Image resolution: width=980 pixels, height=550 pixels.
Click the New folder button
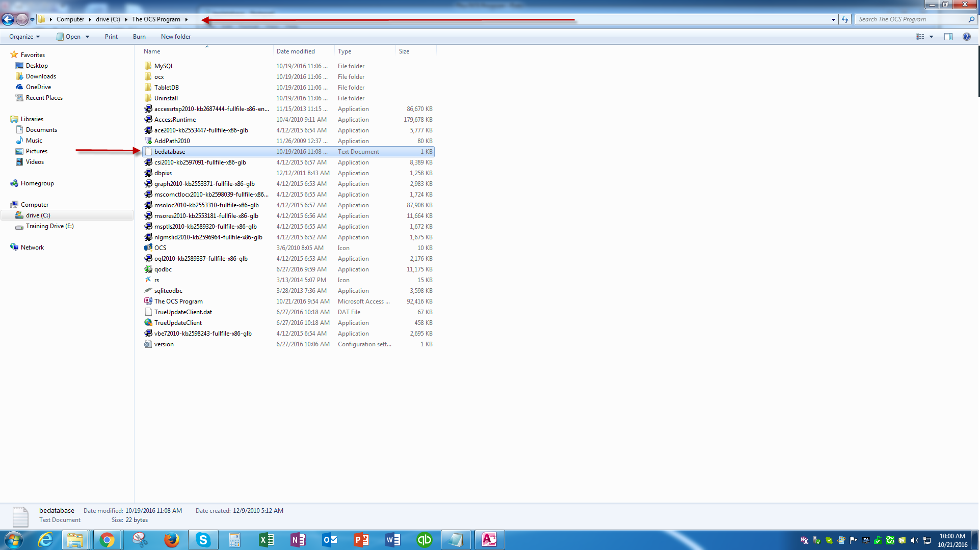[176, 37]
